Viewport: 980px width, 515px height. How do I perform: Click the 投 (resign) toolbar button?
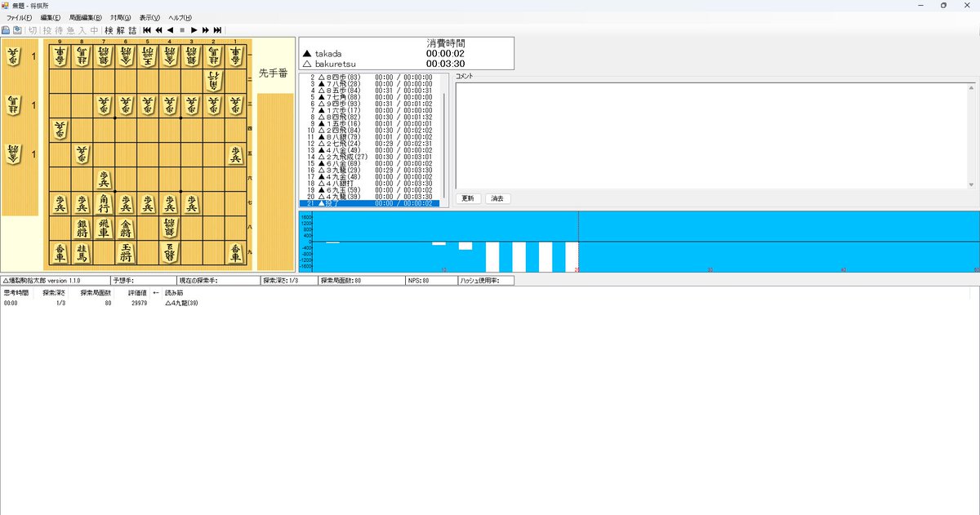[47, 30]
